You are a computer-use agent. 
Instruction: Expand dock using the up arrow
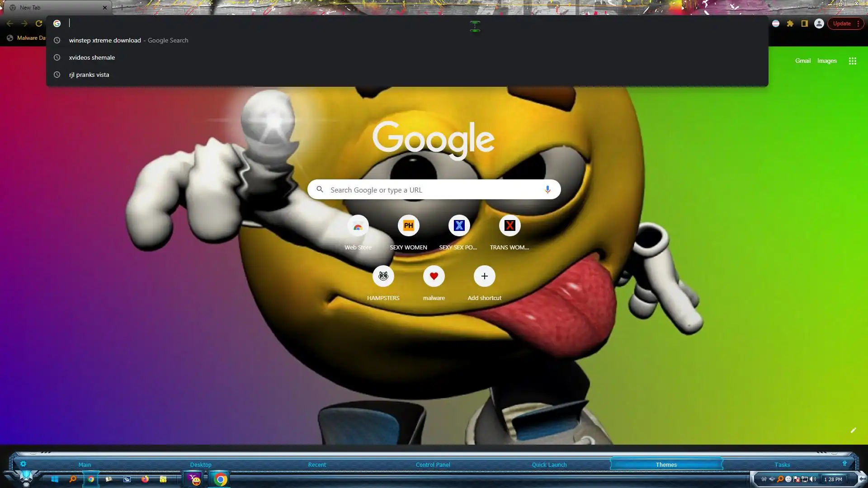844,464
